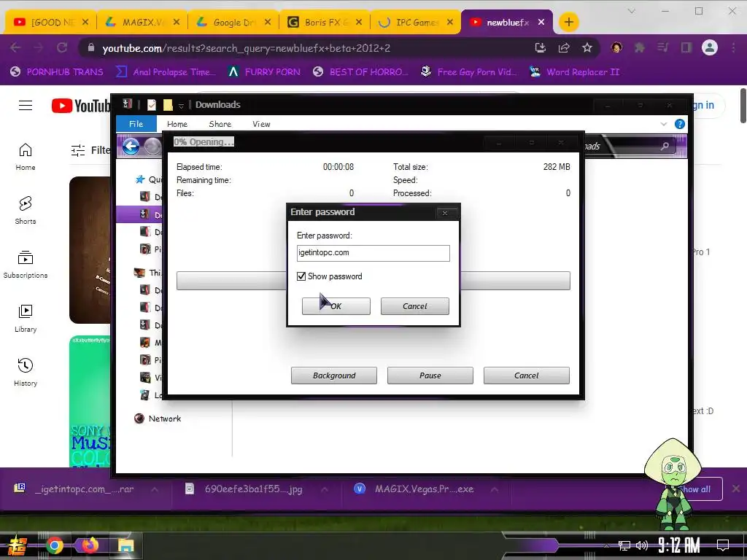The width and height of the screenshot is (747, 560).
Task: Expand the explorer ribbon chevron
Action: [x=664, y=124]
